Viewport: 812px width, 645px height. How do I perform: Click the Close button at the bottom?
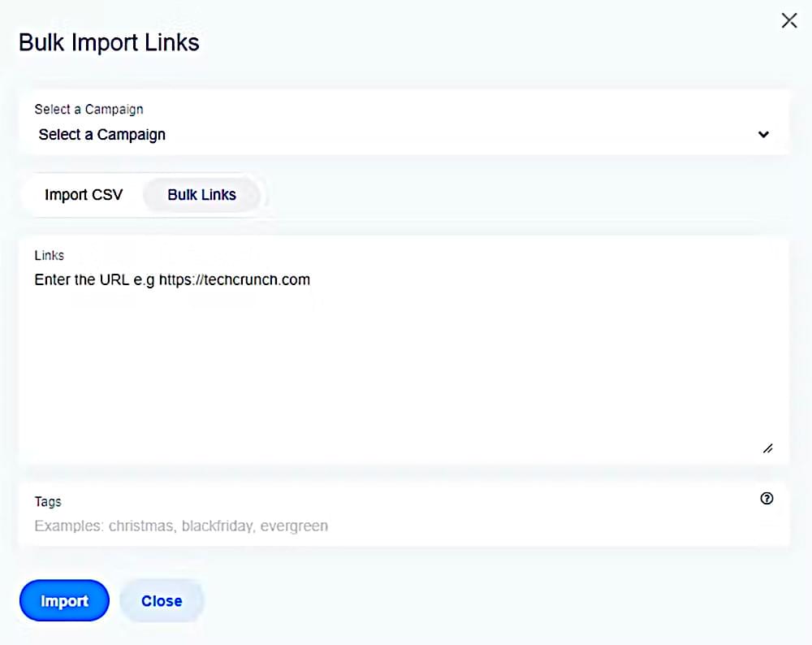coord(162,600)
